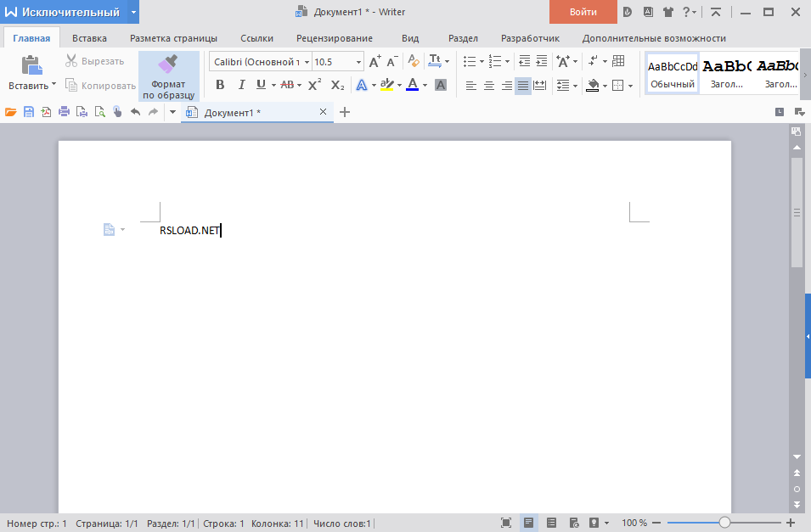Undo the last action with the undo arrow
The height and width of the screenshot is (532, 811).
coord(135,112)
